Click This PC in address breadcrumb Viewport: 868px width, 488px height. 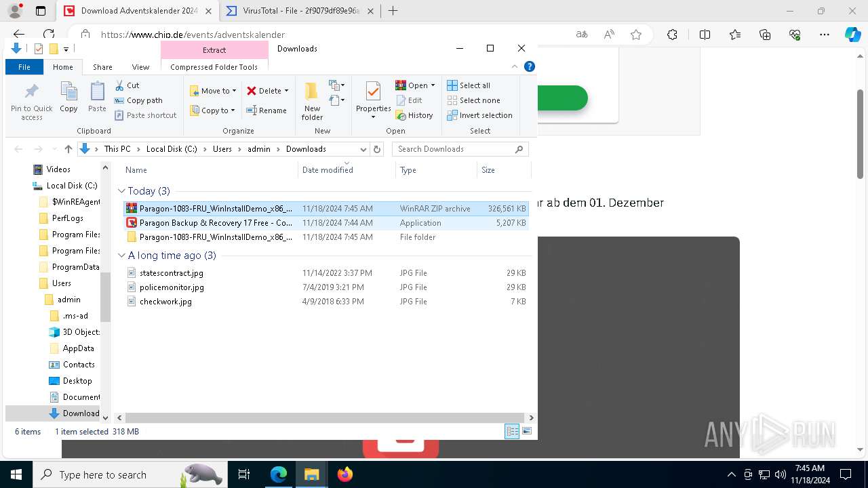(117, 149)
